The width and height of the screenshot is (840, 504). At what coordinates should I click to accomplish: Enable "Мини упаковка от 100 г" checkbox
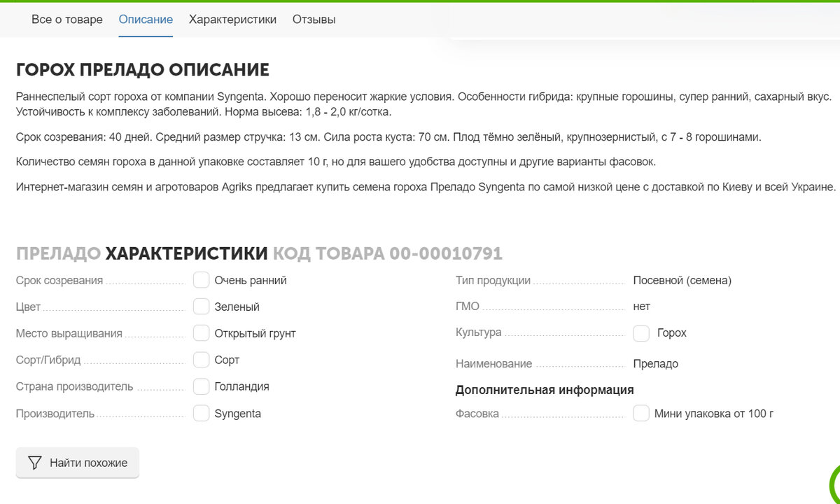(641, 413)
